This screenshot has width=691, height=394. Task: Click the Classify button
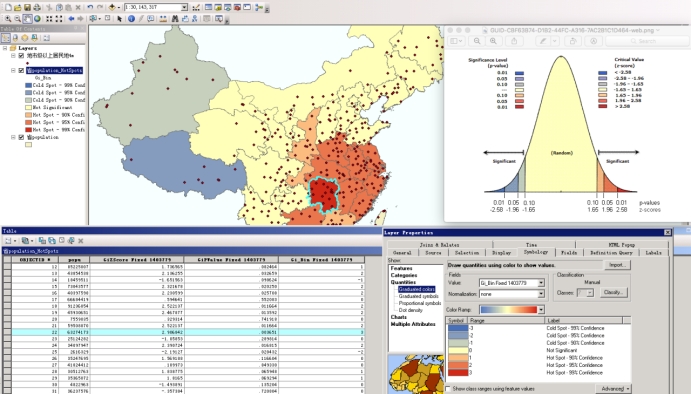613,292
